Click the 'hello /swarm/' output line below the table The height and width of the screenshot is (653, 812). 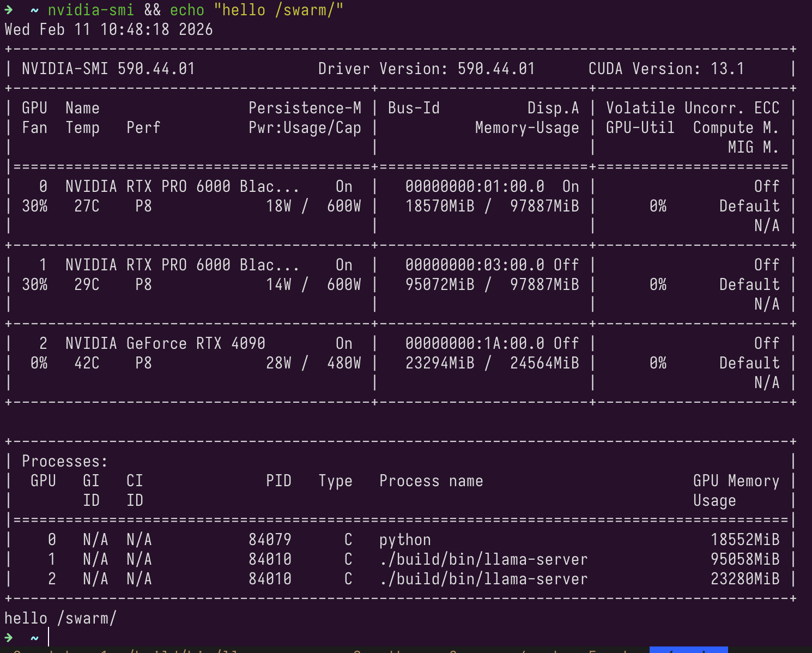click(x=60, y=618)
